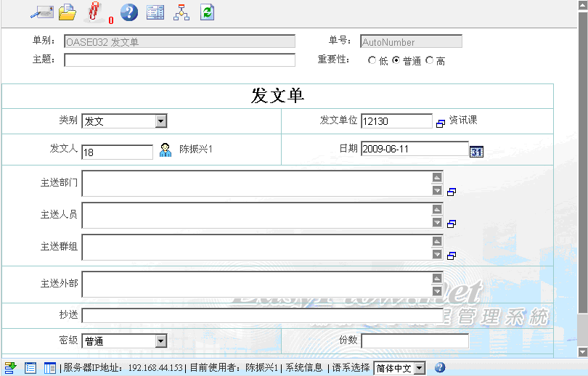Image resolution: width=588 pixels, height=376 pixels.
Task: Open the folder icon in toolbar
Action: coord(67,12)
